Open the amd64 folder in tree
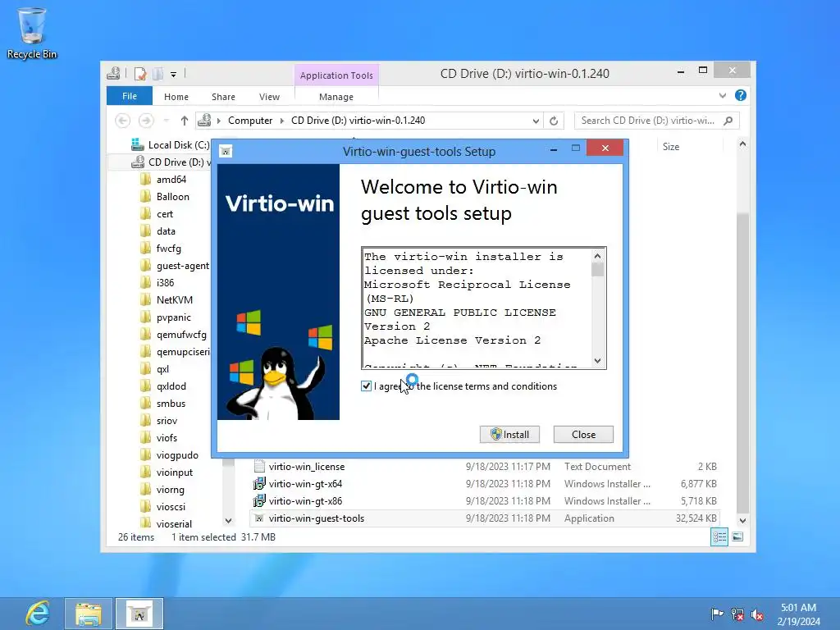The width and height of the screenshot is (840, 630). coord(171,180)
